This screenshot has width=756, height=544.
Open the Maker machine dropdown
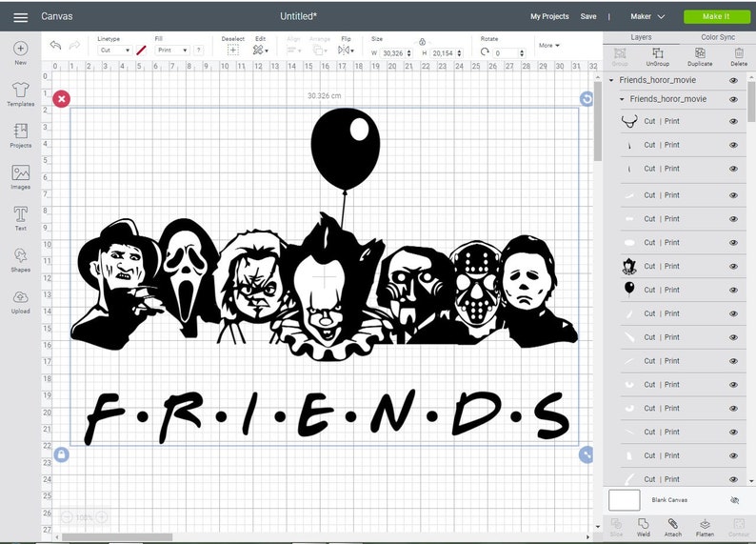(647, 16)
